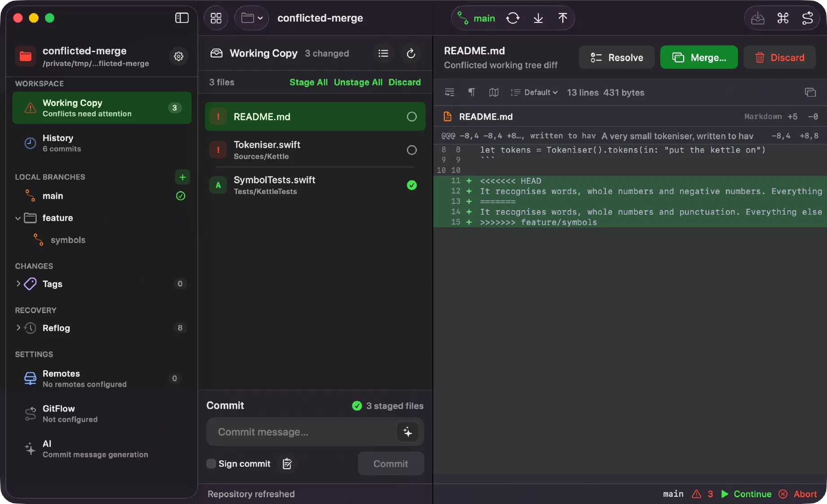Screen dimensions: 827x504
Task: Click the Commit message field
Action: click(301, 432)
